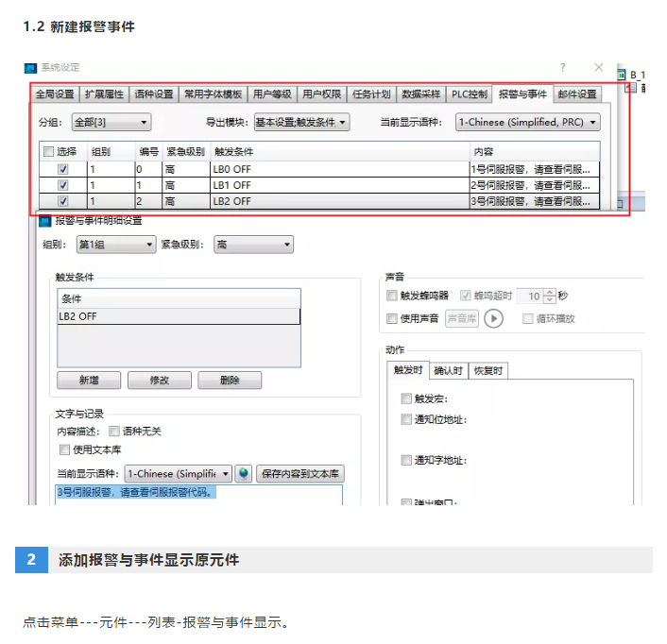Click the 蜂鸣超时 spinner arrows
The image size is (667, 644).
click(x=549, y=296)
